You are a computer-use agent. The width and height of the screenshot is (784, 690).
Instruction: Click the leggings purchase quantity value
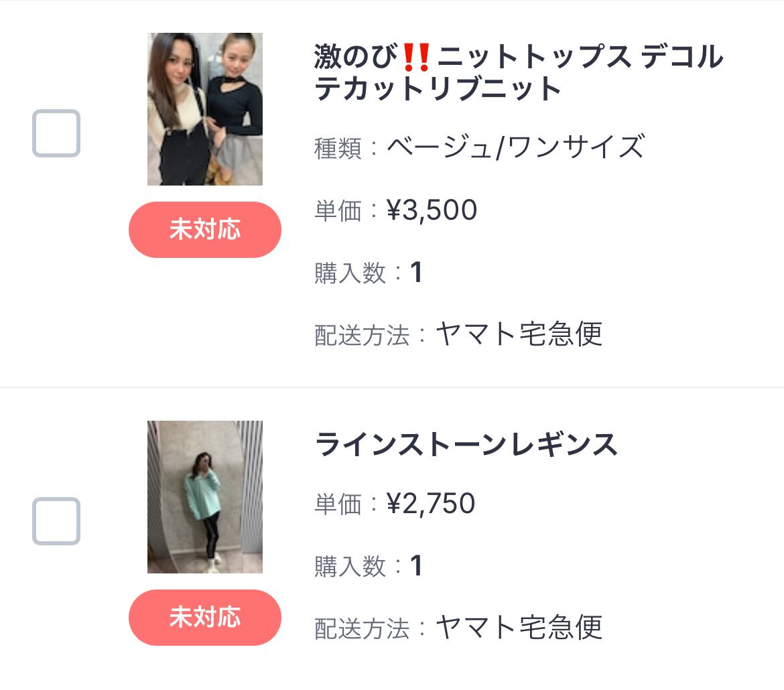coord(416,566)
